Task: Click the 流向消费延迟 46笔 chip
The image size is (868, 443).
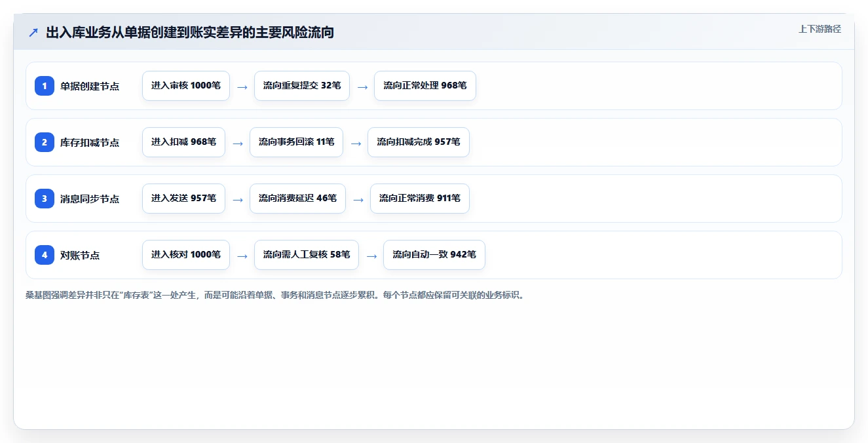Action: tap(297, 199)
